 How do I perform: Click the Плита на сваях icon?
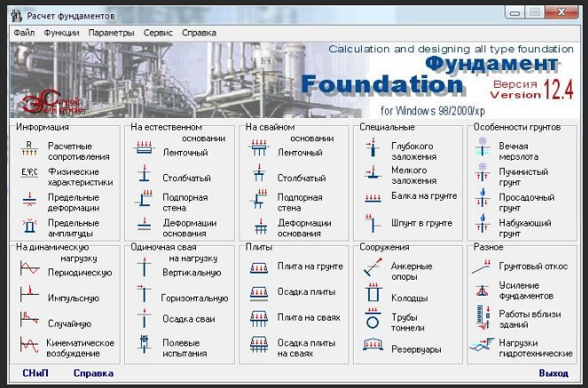tap(259, 319)
